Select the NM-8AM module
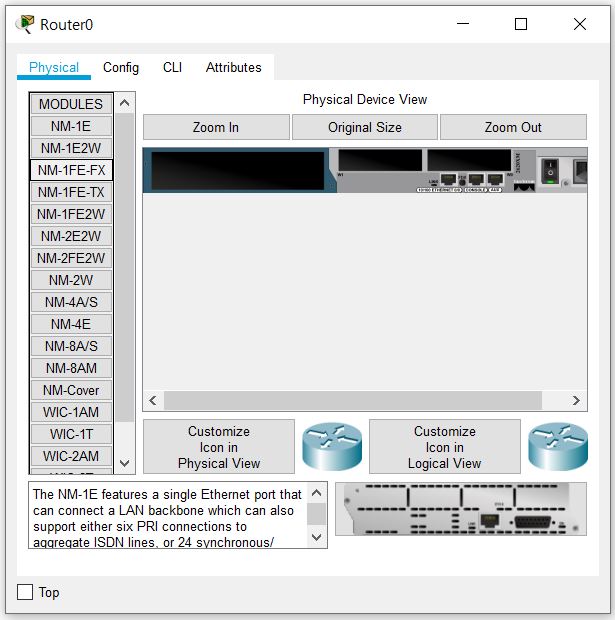Image resolution: width=615 pixels, height=620 pixels. [x=71, y=368]
